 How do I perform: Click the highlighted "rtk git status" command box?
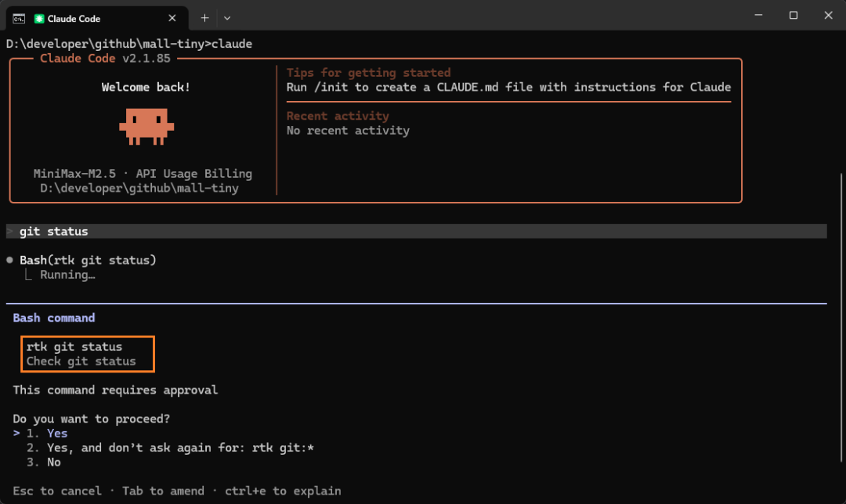[x=88, y=354]
